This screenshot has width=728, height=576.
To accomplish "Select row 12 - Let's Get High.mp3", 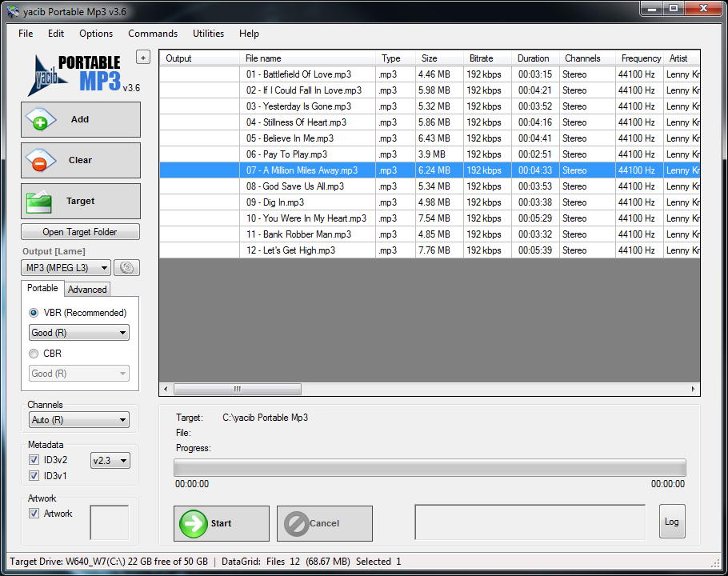I will point(430,250).
